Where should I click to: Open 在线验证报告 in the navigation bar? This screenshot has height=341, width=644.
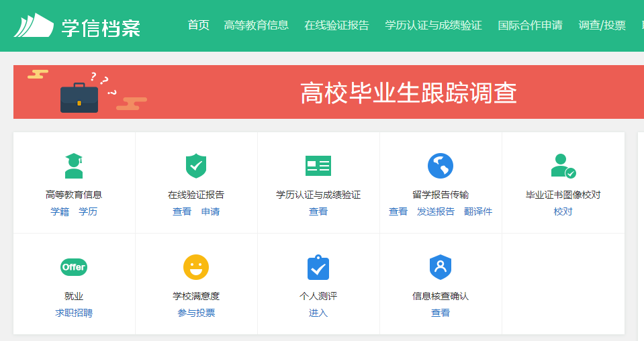336,26
